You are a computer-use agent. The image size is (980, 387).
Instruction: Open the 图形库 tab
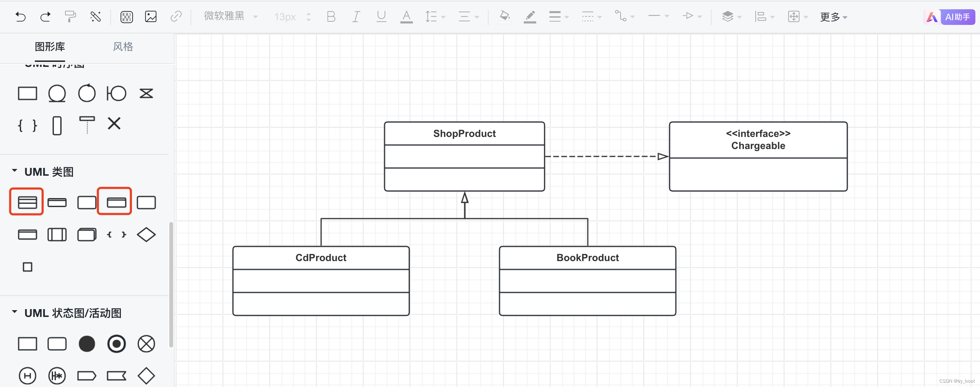(50, 47)
